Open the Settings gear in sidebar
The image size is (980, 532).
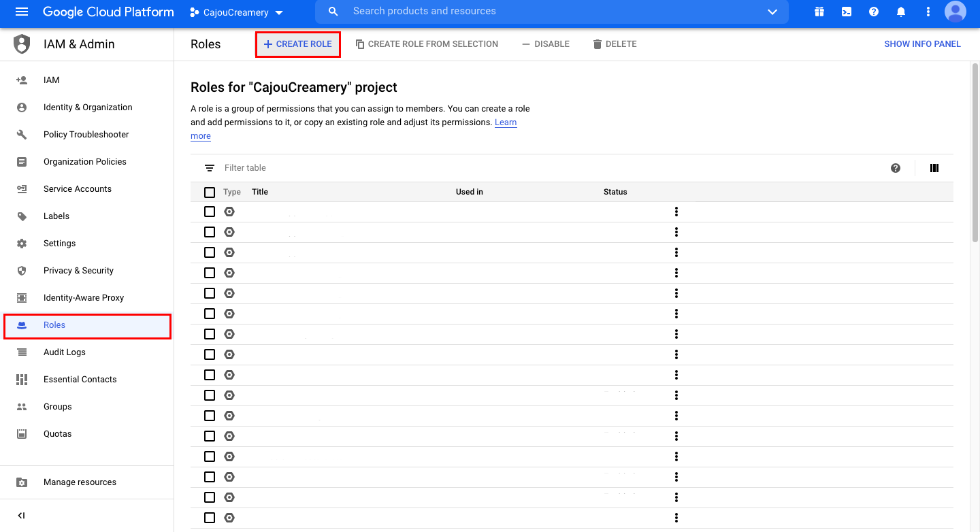point(22,244)
